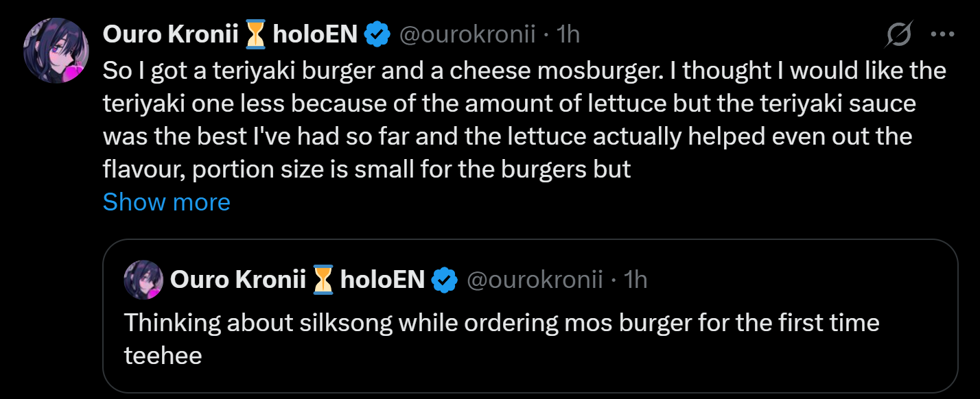
Task: Click the word "teehee" in the quoted post
Action: point(163,355)
